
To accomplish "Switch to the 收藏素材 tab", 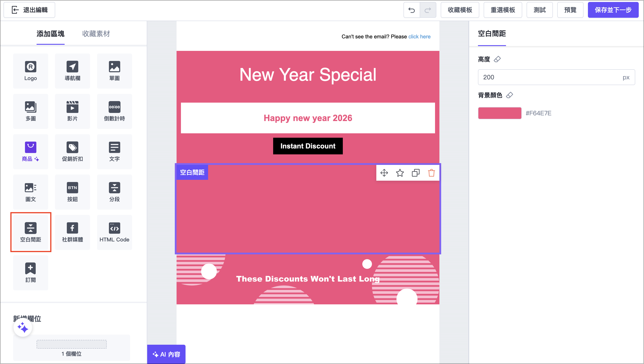I will coord(96,34).
